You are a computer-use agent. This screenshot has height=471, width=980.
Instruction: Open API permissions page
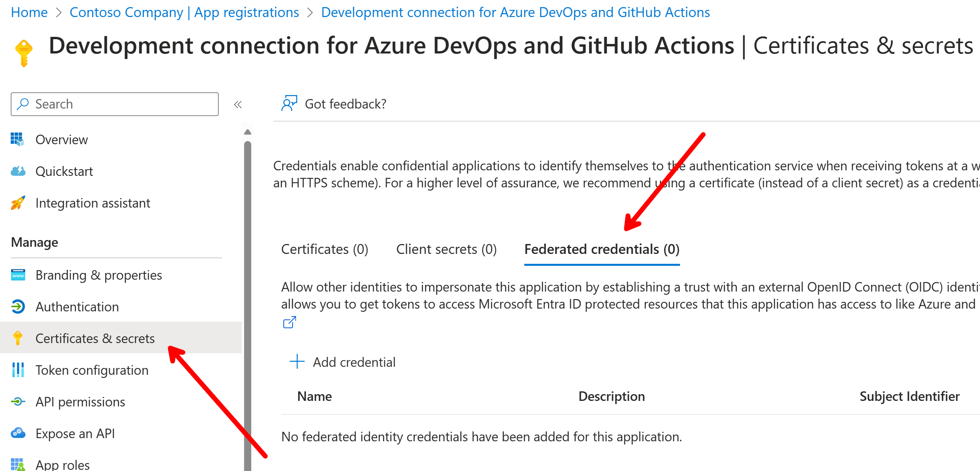[80, 402]
